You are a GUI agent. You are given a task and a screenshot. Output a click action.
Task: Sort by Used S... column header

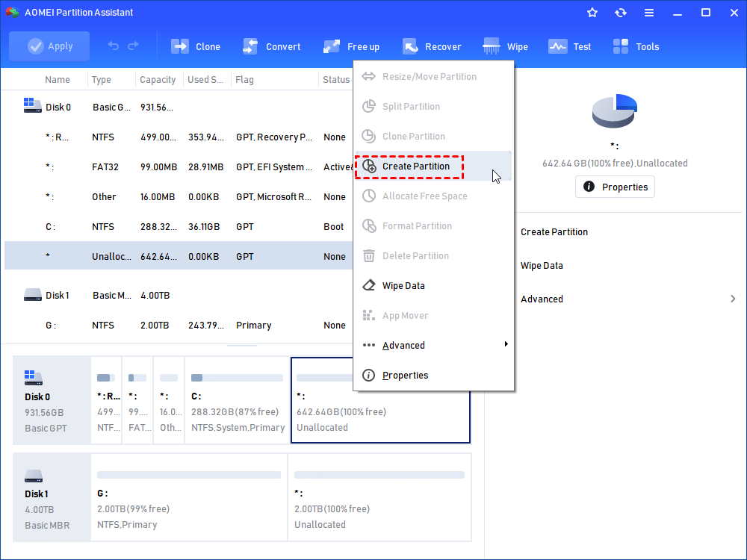click(x=205, y=80)
